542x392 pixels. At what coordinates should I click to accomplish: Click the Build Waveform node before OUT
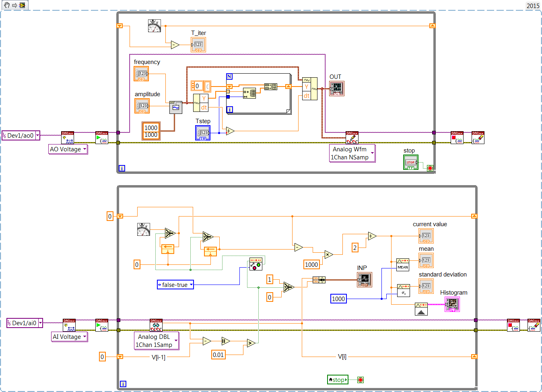[x=310, y=89]
